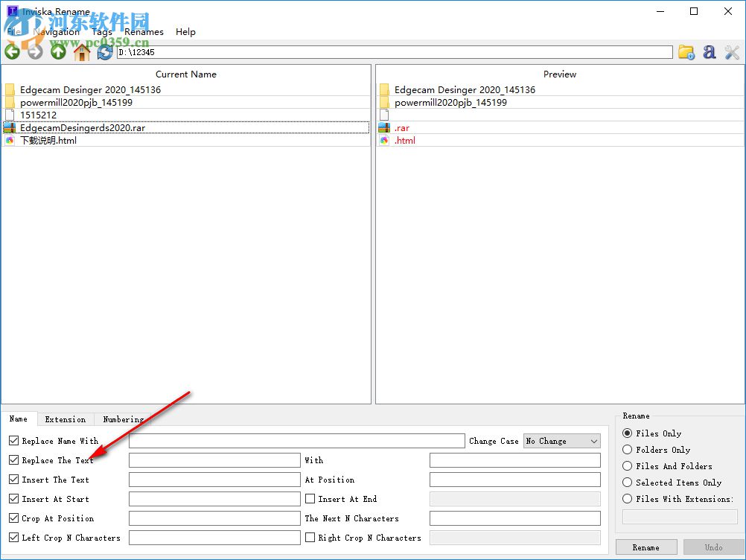
Task: Open the Renames menu
Action: pos(144,32)
